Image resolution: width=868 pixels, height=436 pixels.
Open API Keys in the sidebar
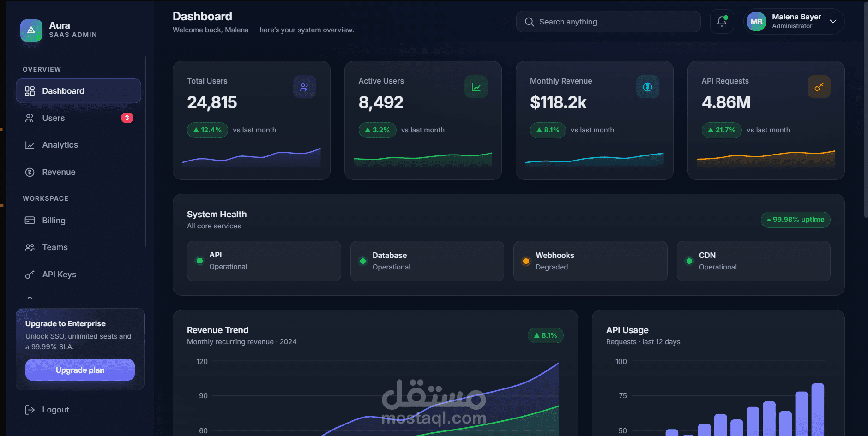point(78,275)
